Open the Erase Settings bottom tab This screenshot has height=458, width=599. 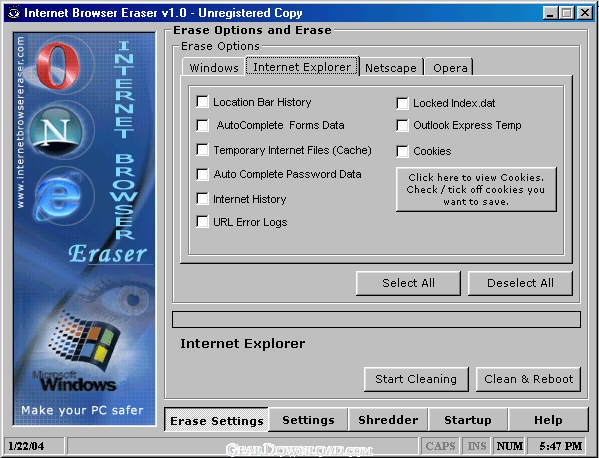(x=217, y=420)
